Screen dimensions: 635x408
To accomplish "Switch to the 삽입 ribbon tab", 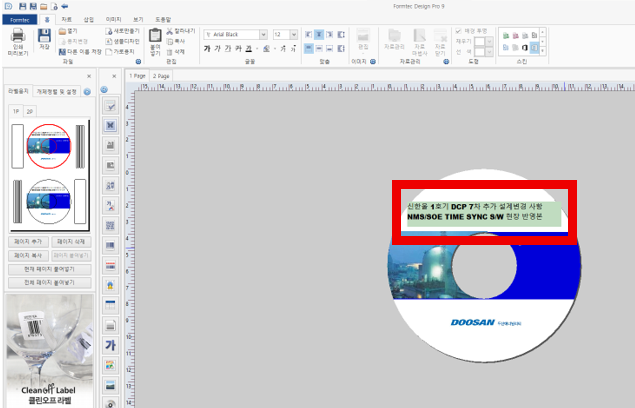I will (x=89, y=19).
